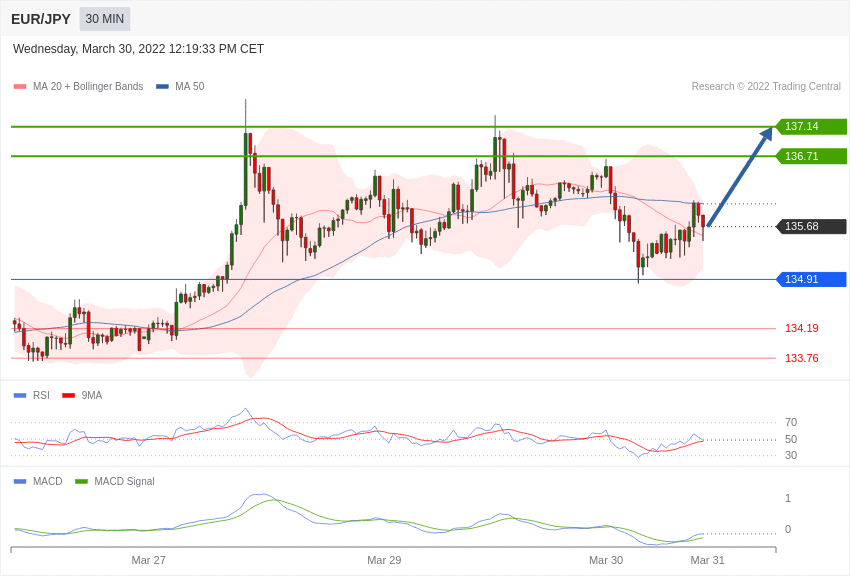This screenshot has width=850, height=576.
Task: Click the 134.19 support price label
Action: click(802, 328)
